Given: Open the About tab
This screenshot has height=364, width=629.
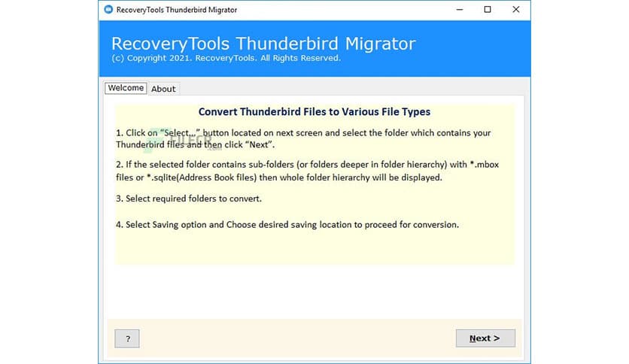Looking at the screenshot, I should point(163,89).
